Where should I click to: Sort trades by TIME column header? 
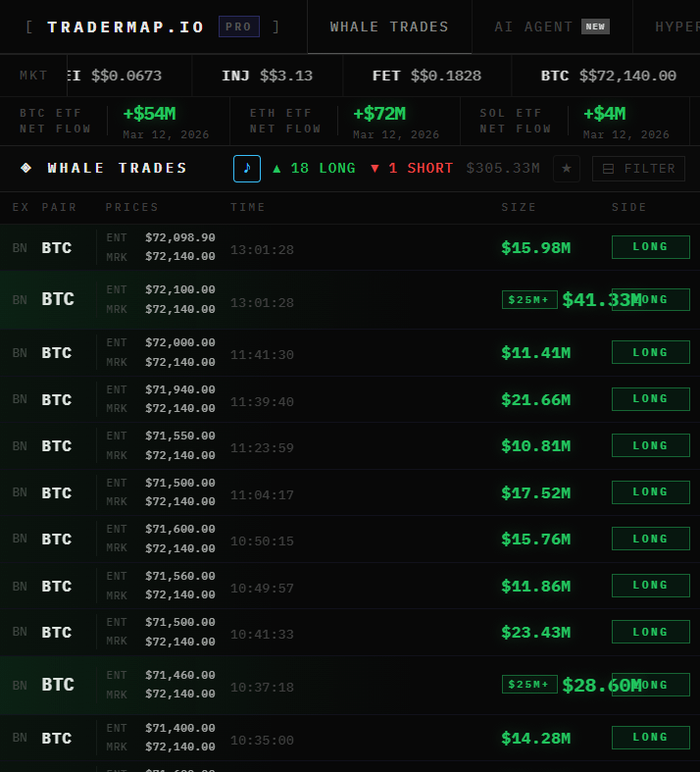pyautogui.click(x=248, y=207)
